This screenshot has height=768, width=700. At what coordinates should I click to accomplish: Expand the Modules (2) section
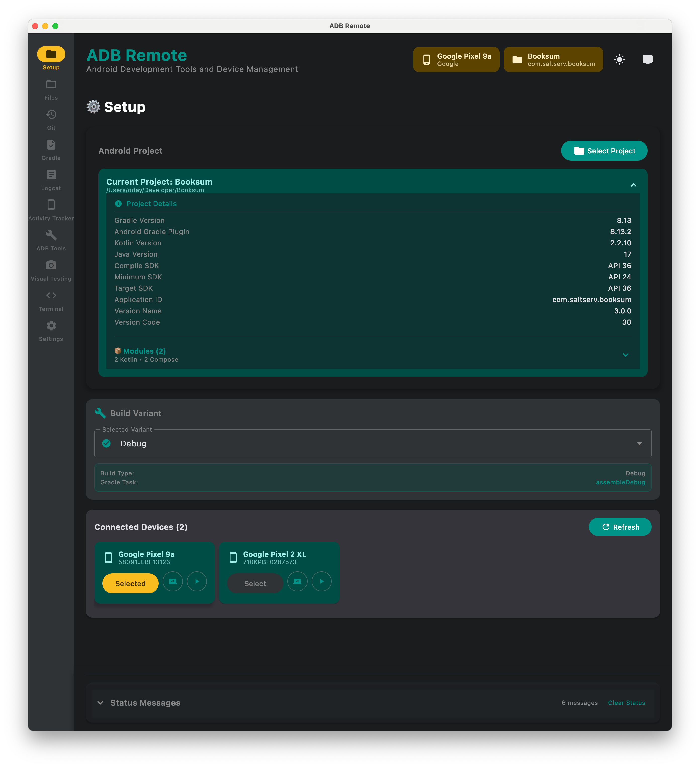pos(626,355)
